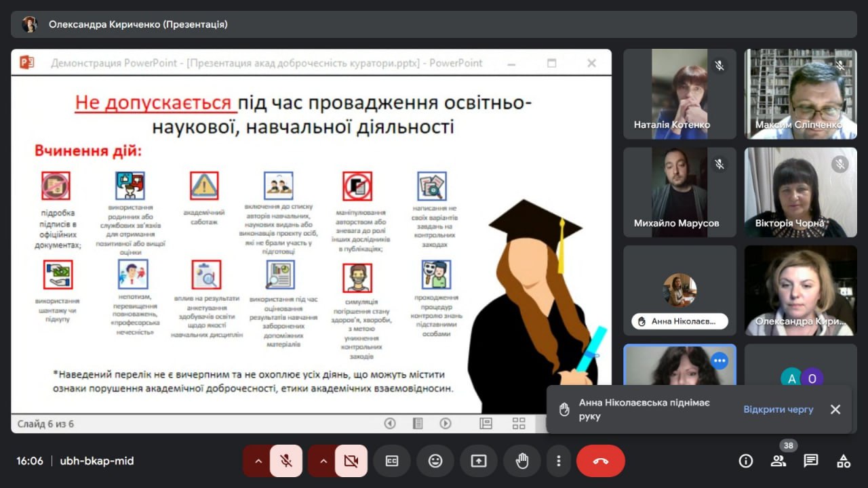868x488 pixels.
Task: Click the illness simulation mask icon on slide
Action: coord(357,278)
